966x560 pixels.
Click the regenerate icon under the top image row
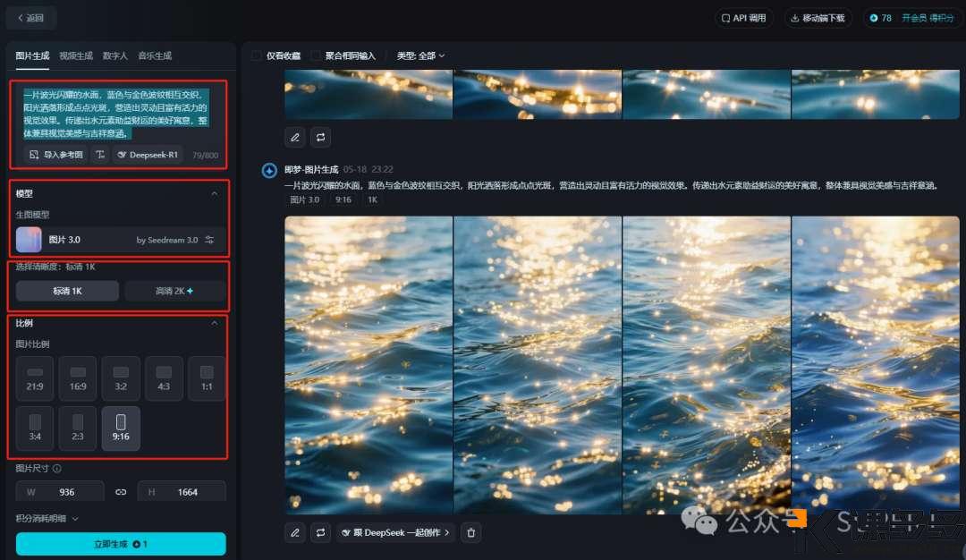tap(320, 137)
